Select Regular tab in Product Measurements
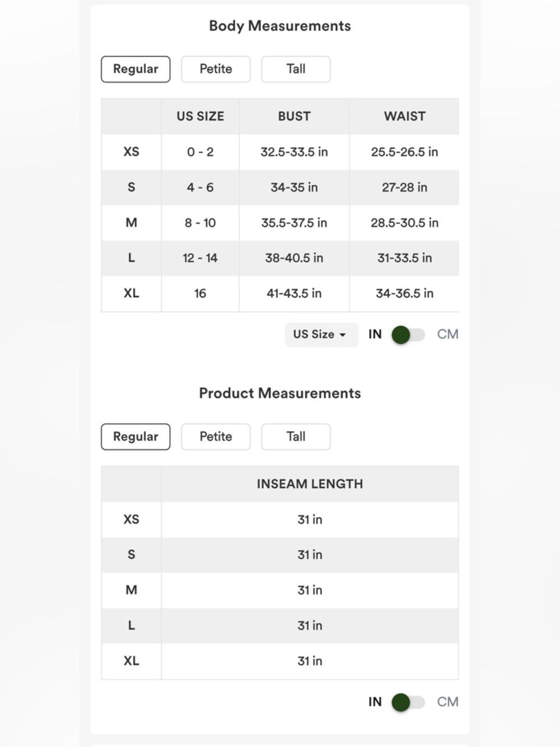Image resolution: width=560 pixels, height=747 pixels. coord(136,437)
